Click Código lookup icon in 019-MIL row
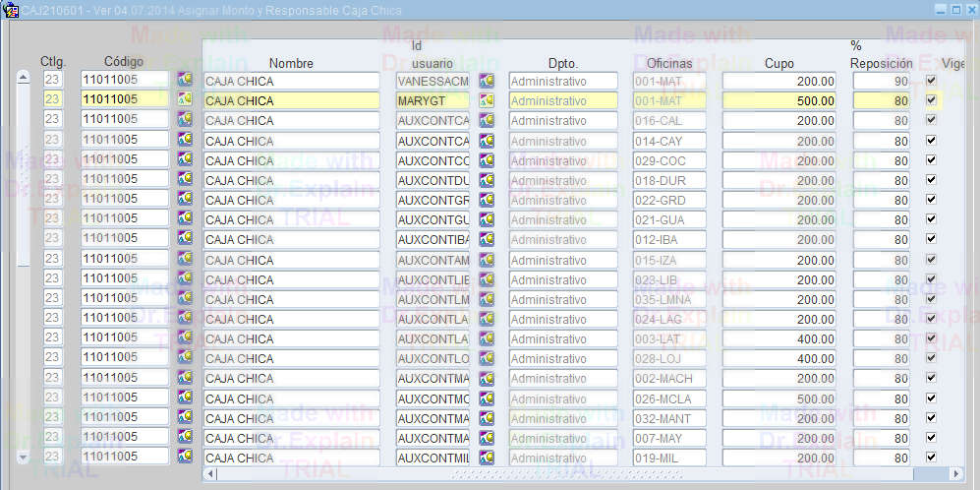Image resolution: width=980 pixels, height=490 pixels. click(185, 457)
